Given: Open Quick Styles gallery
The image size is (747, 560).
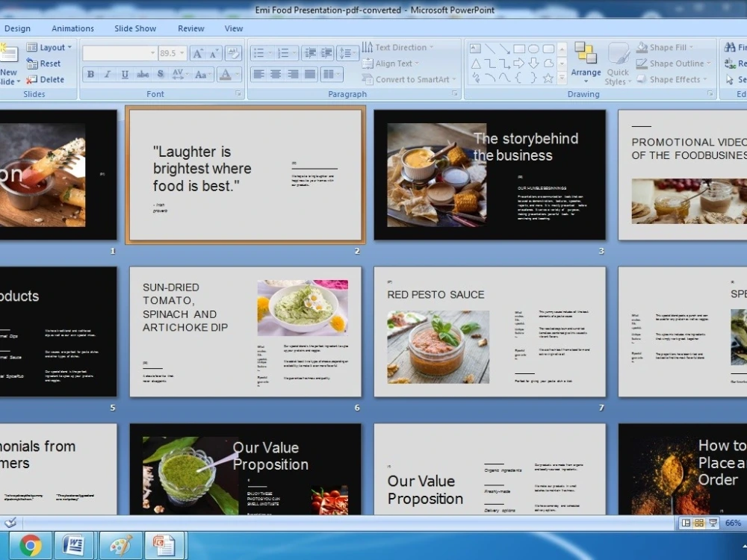Looking at the screenshot, I should (x=618, y=63).
